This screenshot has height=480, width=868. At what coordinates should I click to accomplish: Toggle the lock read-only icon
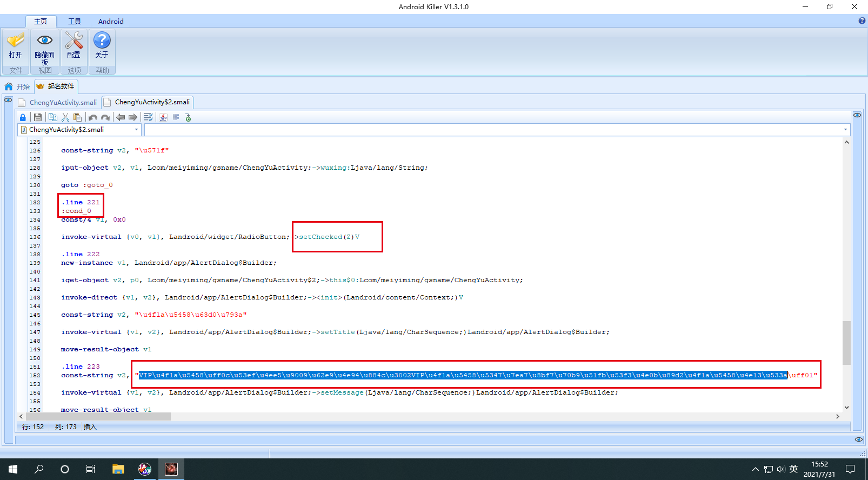(23, 117)
